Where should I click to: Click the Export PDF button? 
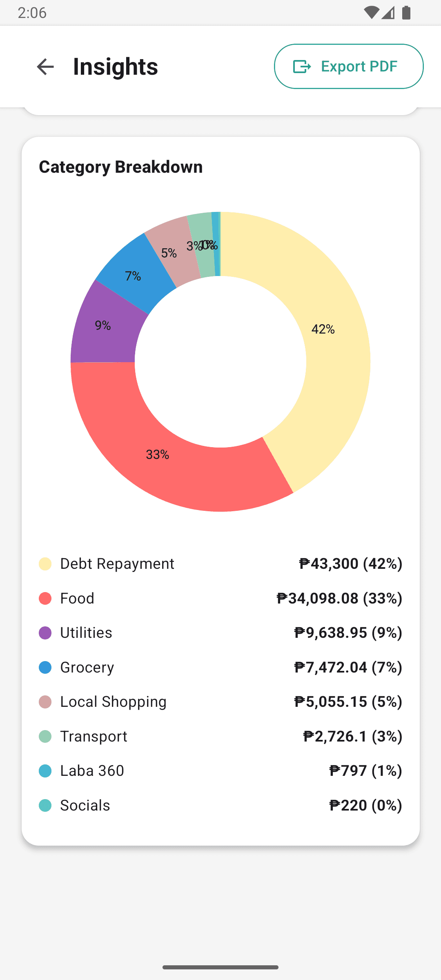(349, 67)
